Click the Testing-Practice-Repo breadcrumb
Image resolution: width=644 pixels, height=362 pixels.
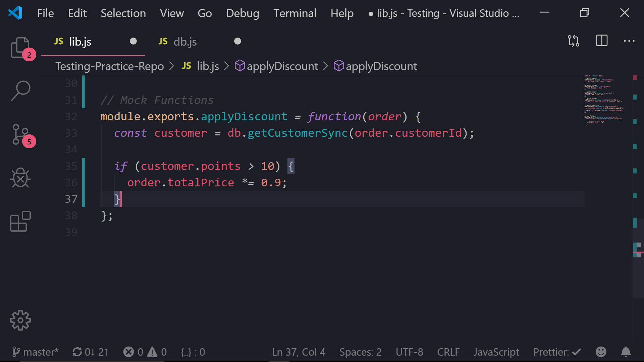point(110,66)
